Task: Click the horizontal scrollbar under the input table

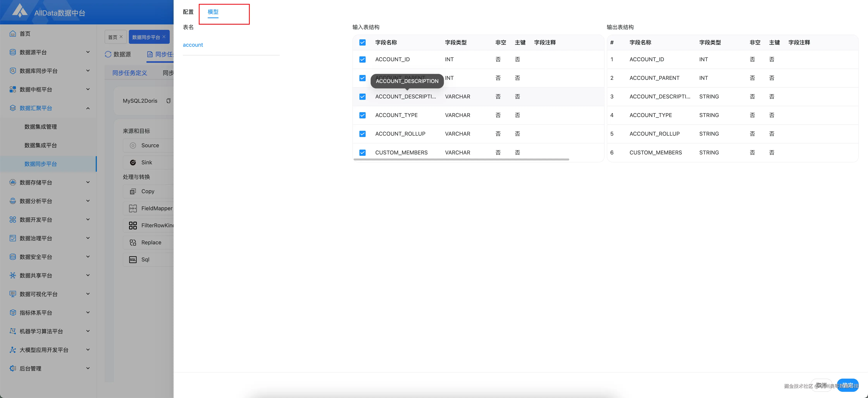Action: click(462, 159)
